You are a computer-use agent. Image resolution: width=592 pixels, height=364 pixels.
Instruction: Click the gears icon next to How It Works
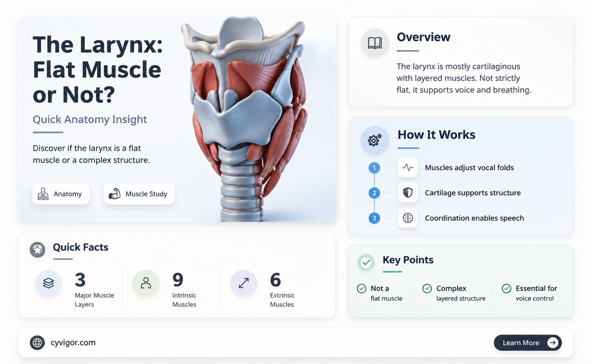coord(375,140)
